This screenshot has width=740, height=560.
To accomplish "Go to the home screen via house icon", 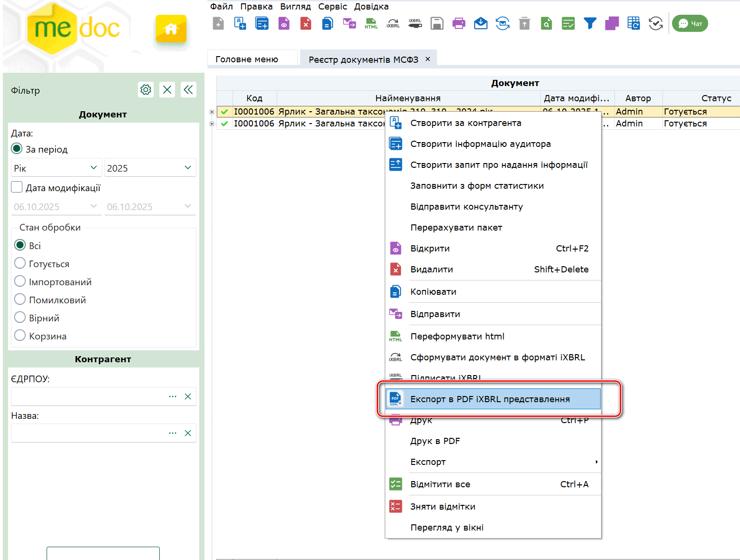I will coord(171,29).
